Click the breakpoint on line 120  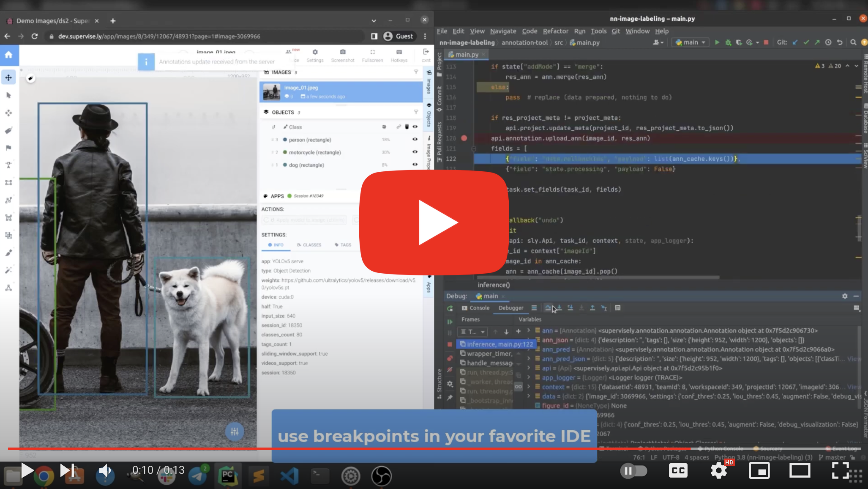click(464, 138)
